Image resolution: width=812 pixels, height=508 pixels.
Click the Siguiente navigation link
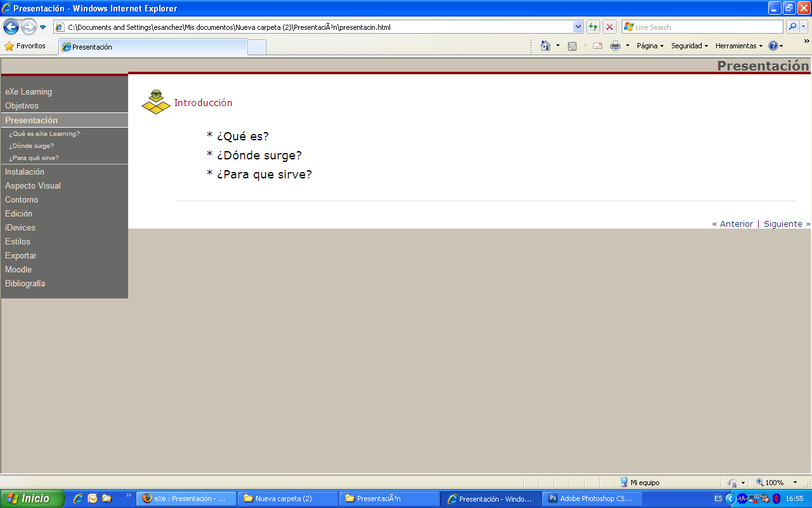pyautogui.click(x=786, y=224)
